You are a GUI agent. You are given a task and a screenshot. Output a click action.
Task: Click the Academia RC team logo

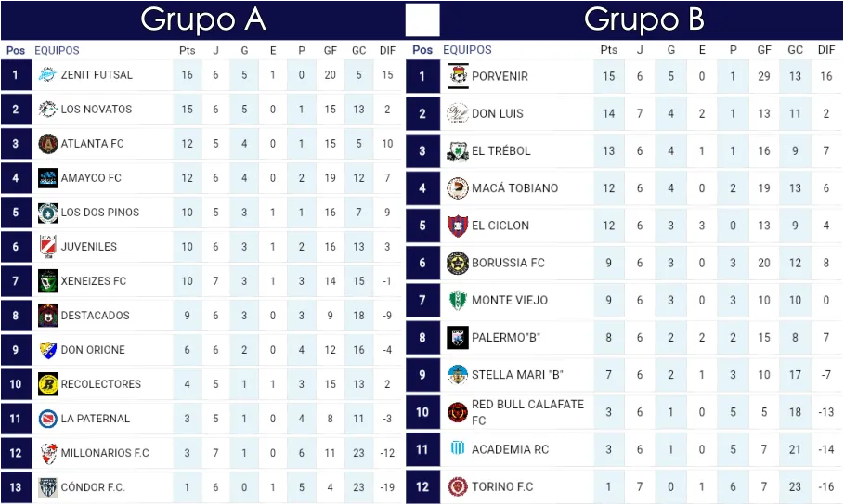[457, 449]
